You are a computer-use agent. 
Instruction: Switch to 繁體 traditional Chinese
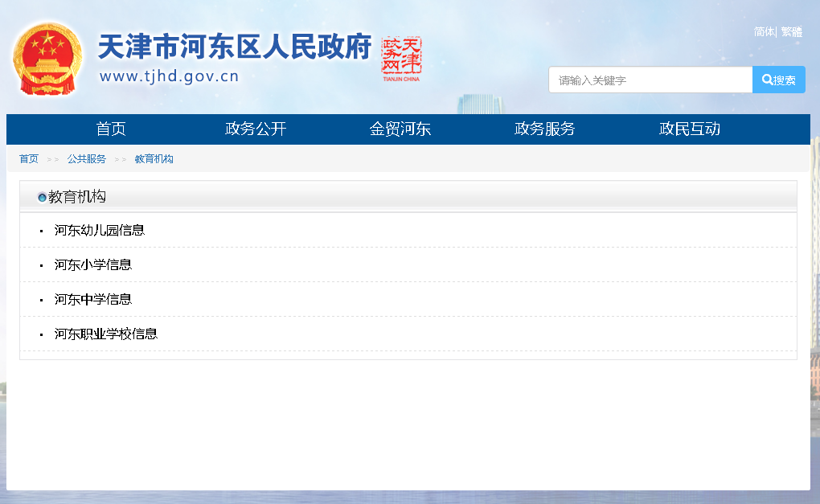[x=791, y=32]
